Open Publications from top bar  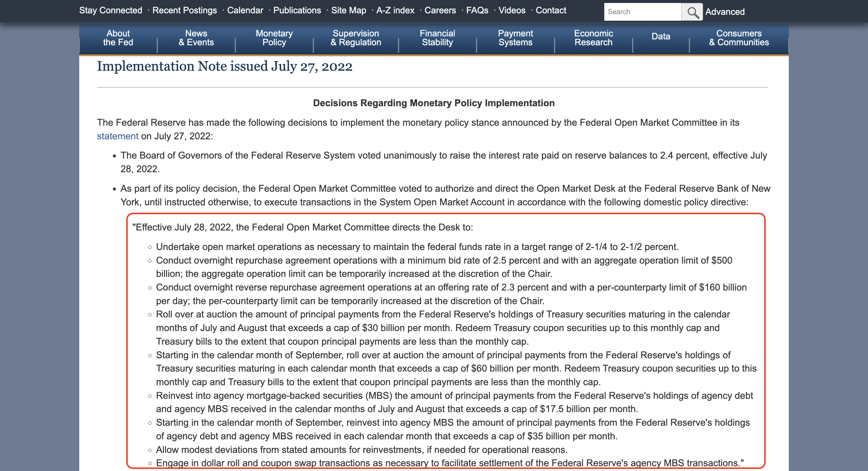(297, 10)
